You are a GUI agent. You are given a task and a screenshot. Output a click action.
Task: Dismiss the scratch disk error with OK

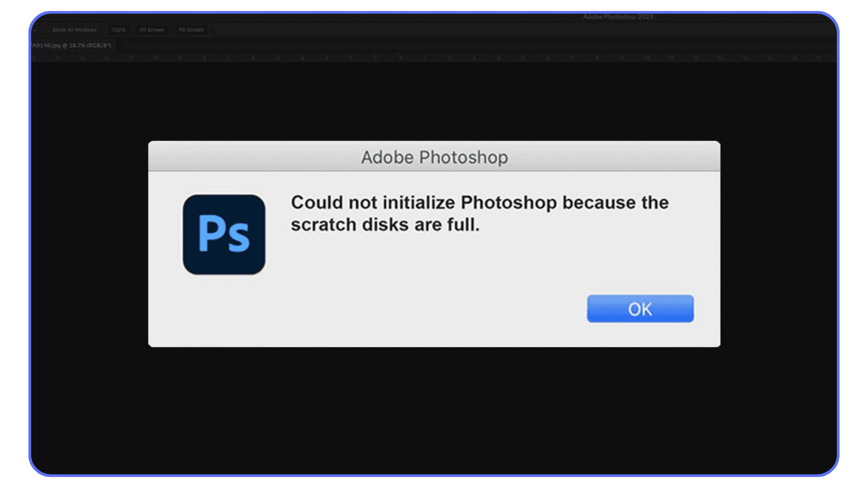pyautogui.click(x=640, y=309)
